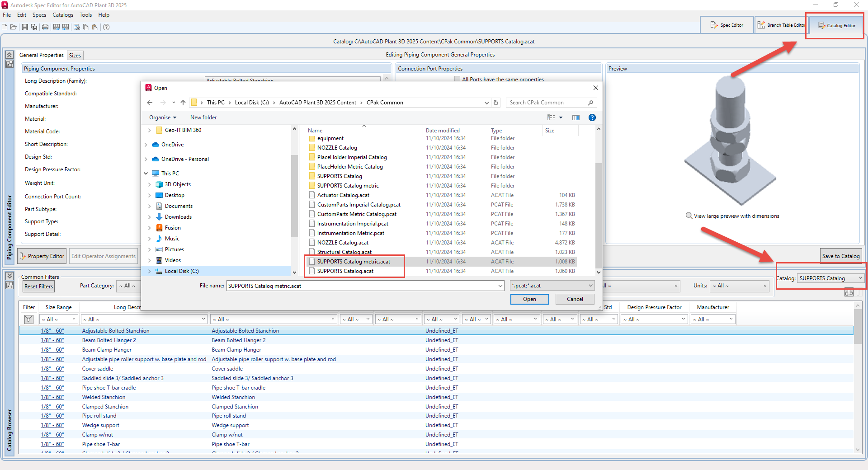This screenshot has width=868, height=470.
Task: Click the Cut rows toolbar icon
Action: click(76, 27)
